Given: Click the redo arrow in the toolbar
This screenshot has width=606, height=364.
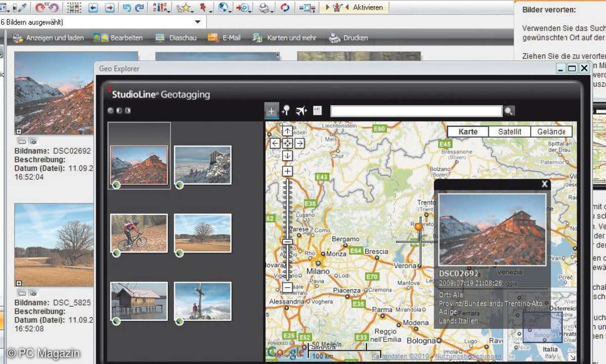Looking at the screenshot, I should click(x=139, y=8).
